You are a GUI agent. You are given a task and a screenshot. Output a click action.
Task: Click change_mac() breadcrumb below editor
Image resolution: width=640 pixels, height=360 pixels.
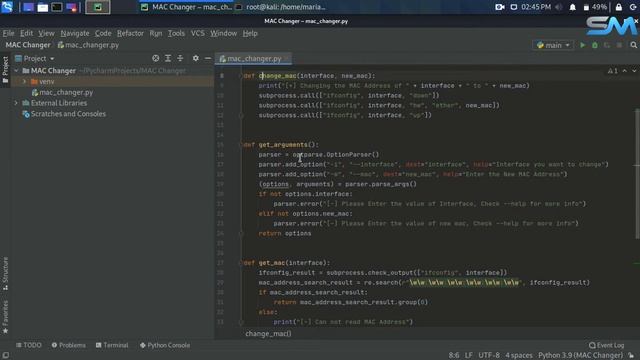pos(268,334)
